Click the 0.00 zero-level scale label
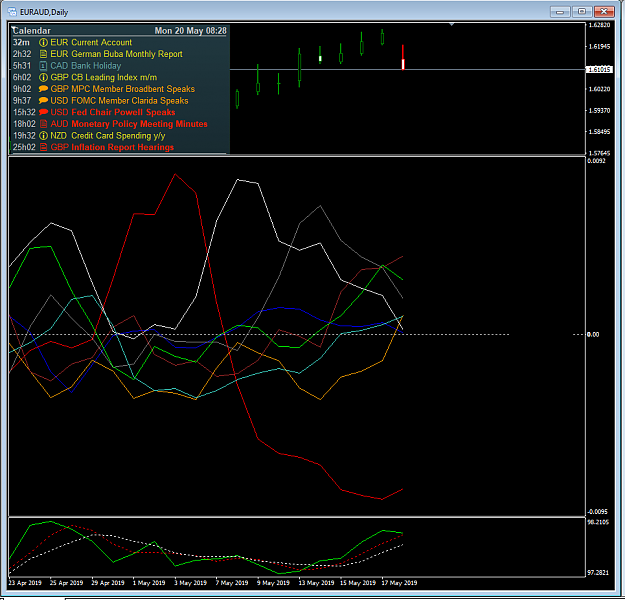Image resolution: width=625 pixels, height=600 pixels. 593,334
